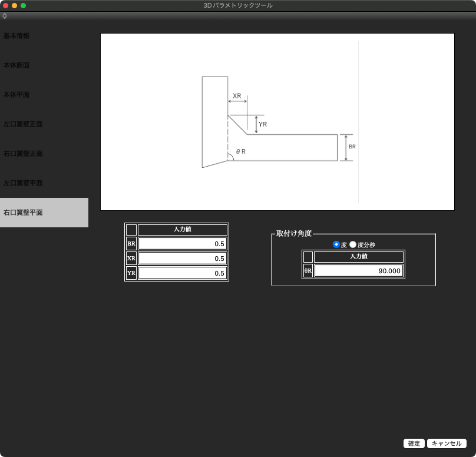The width and height of the screenshot is (476, 457).
Task: Minimize the window with the yellow button
Action: point(15,5)
